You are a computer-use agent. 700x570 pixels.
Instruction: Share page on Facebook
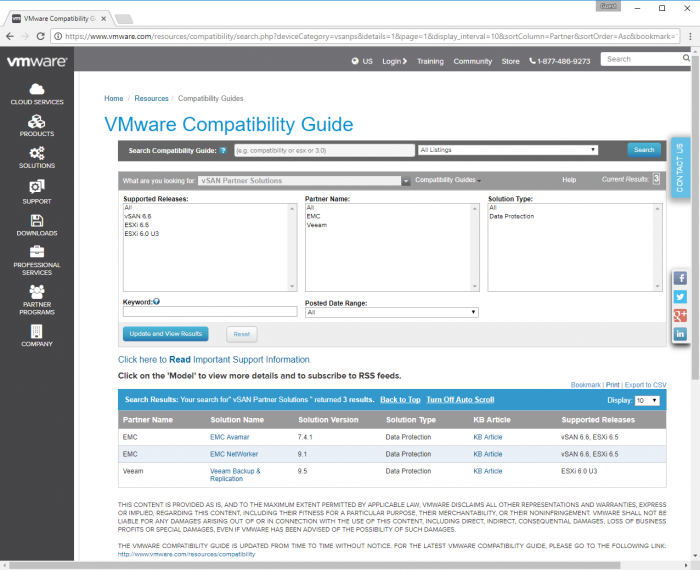pos(680,279)
